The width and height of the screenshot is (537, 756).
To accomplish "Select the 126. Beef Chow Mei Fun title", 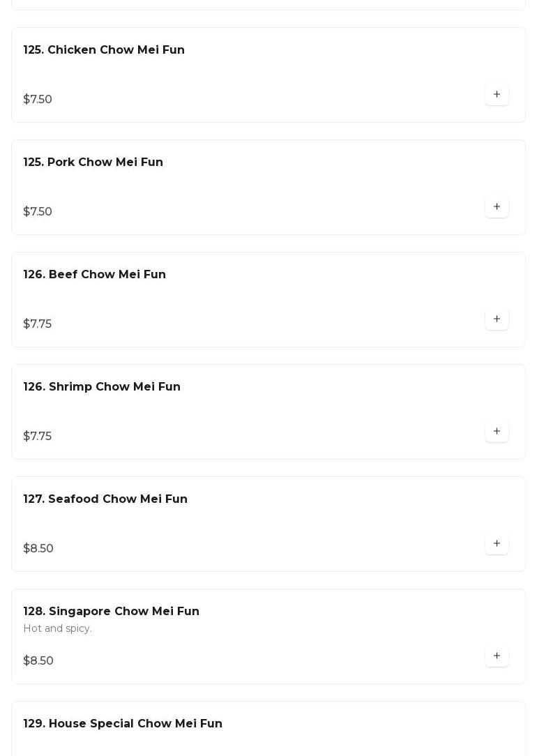I will click(x=95, y=275).
